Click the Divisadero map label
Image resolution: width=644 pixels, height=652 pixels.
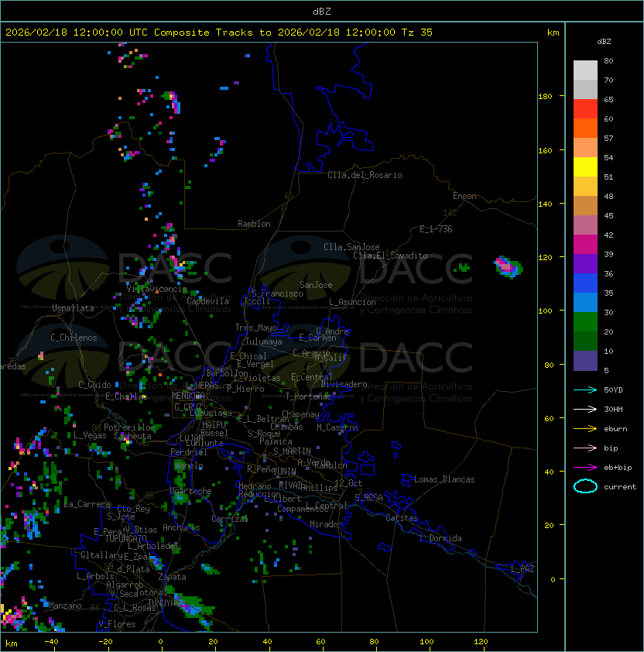click(344, 384)
